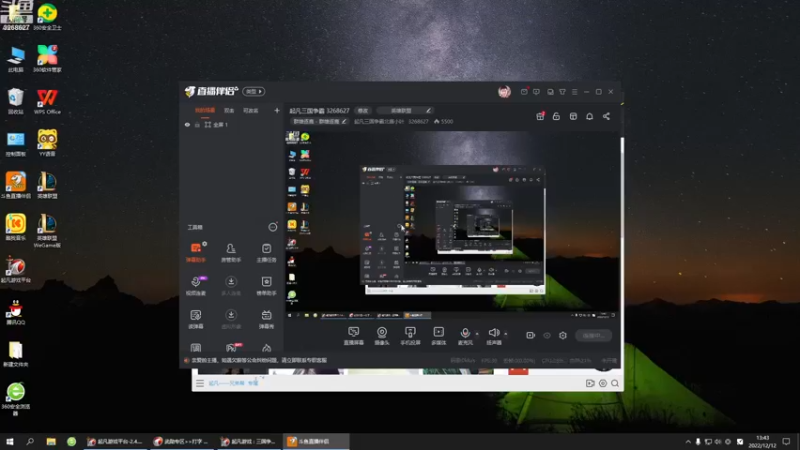Toggle the preview eye icon in bottom toolbar
Image resolution: width=800 pixels, height=450 pixels.
(x=547, y=335)
